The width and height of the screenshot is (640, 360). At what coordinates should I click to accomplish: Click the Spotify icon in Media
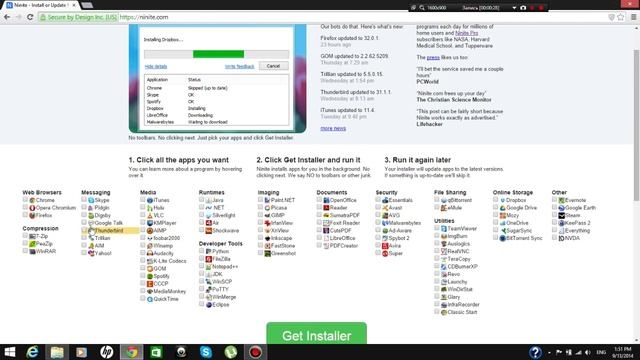[150, 276]
